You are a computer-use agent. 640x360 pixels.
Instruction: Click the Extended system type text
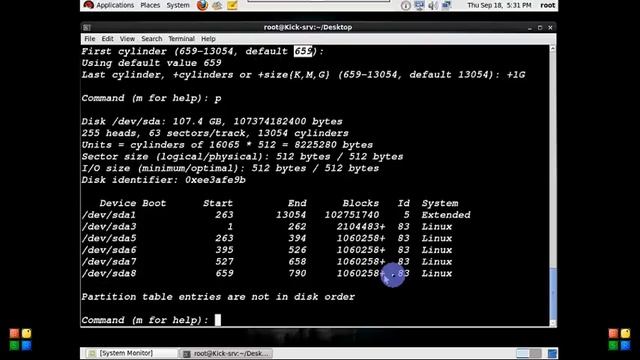pos(446,215)
